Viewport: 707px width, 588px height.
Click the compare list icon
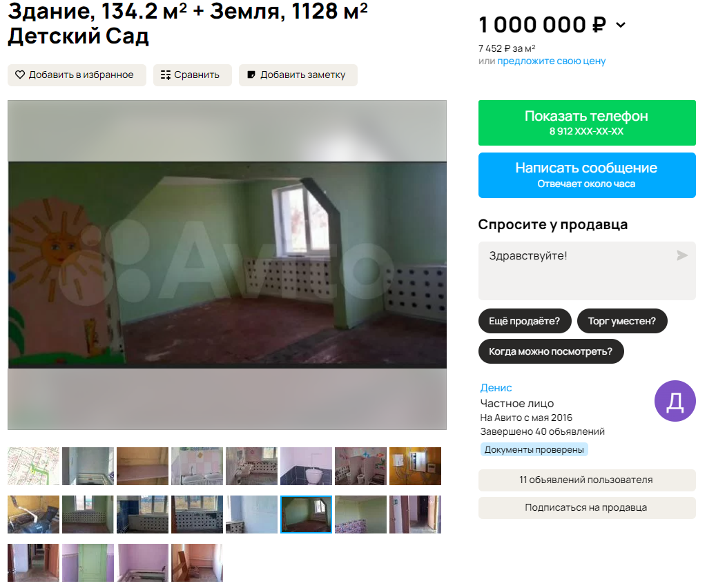(166, 75)
